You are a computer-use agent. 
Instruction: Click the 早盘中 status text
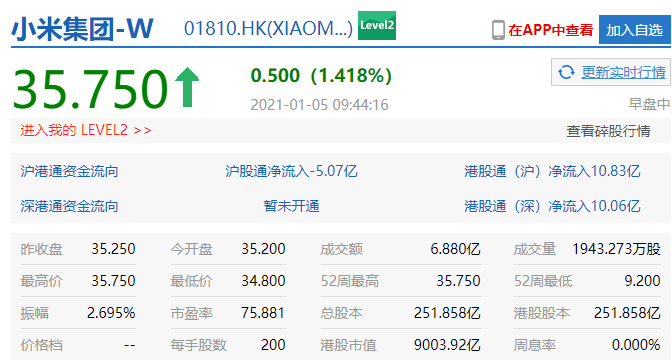649,104
